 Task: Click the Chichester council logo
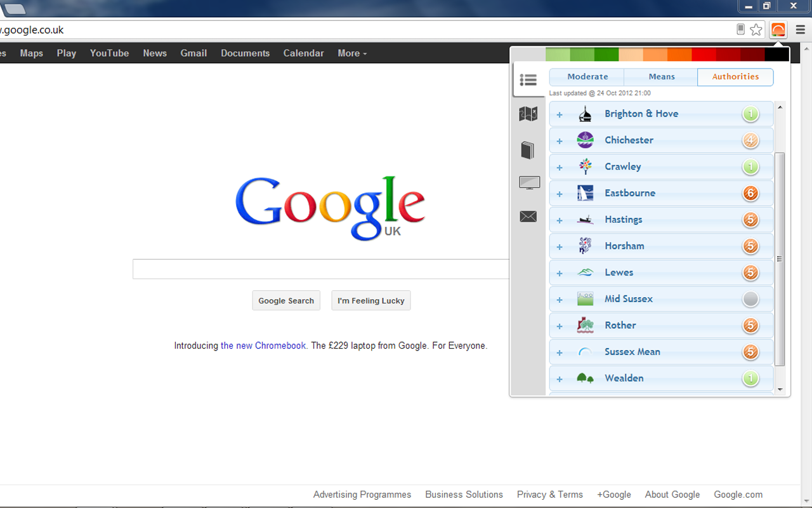(585, 140)
